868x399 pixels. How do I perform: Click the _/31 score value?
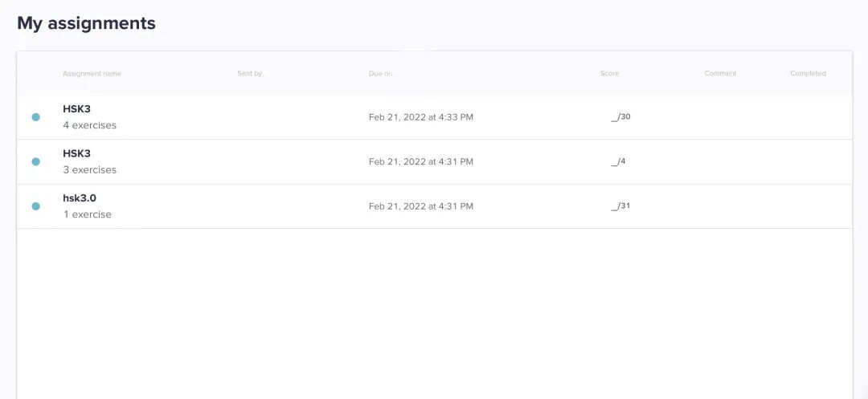(x=620, y=206)
